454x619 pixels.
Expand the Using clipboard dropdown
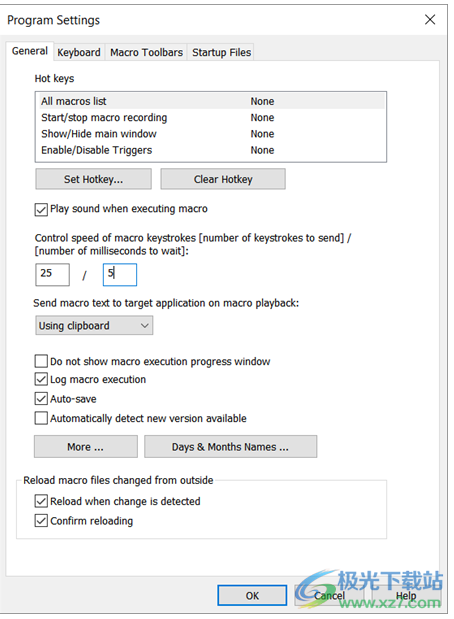(x=94, y=326)
